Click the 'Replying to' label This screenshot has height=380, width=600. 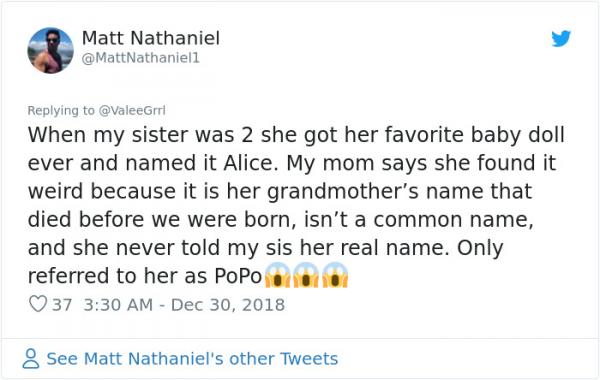coord(61,111)
